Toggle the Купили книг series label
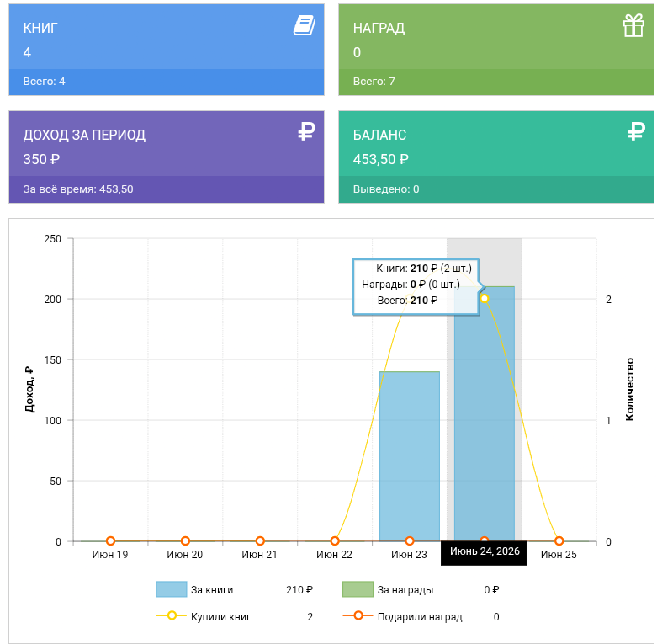 [x=220, y=617]
